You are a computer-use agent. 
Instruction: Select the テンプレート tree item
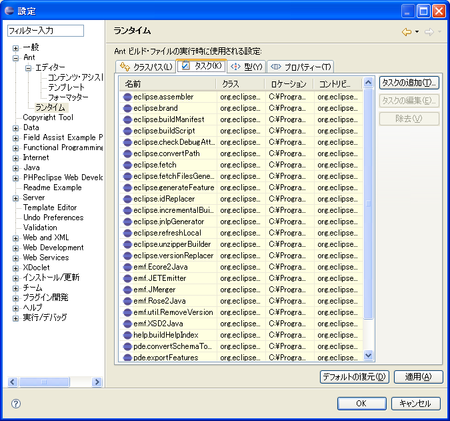(x=66, y=87)
